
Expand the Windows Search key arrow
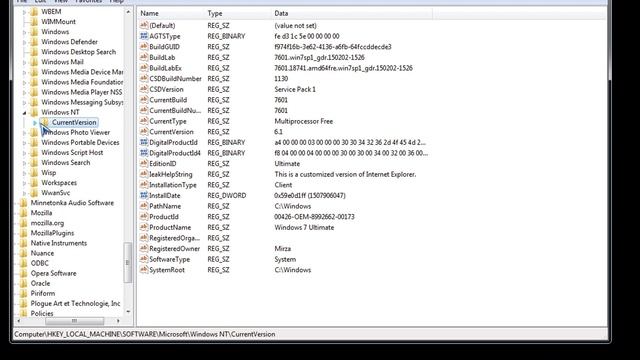click(x=24, y=162)
